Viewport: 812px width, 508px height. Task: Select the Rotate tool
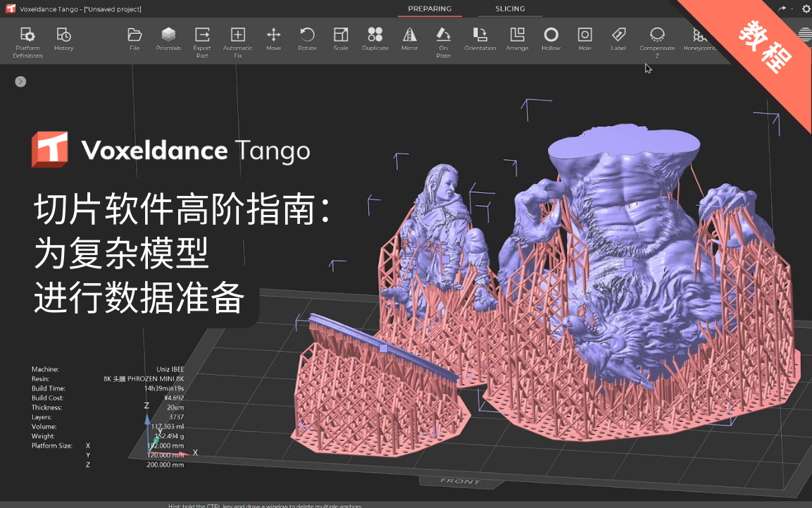(307, 39)
